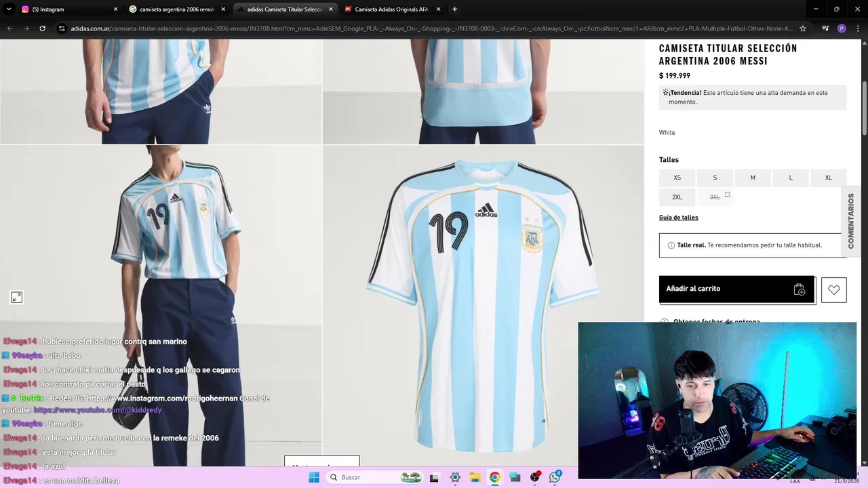868x488 pixels.
Task: Select size XL
Action: 829,178
